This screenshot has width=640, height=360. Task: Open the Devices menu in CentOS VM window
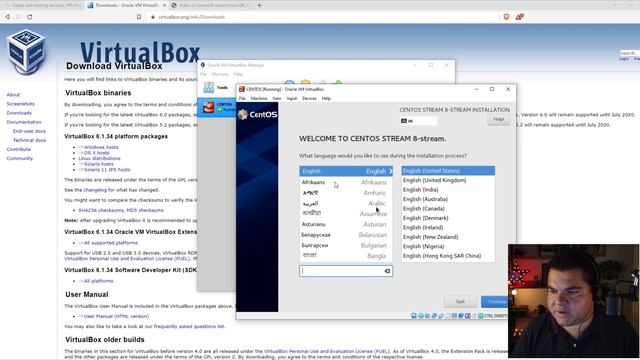point(309,98)
